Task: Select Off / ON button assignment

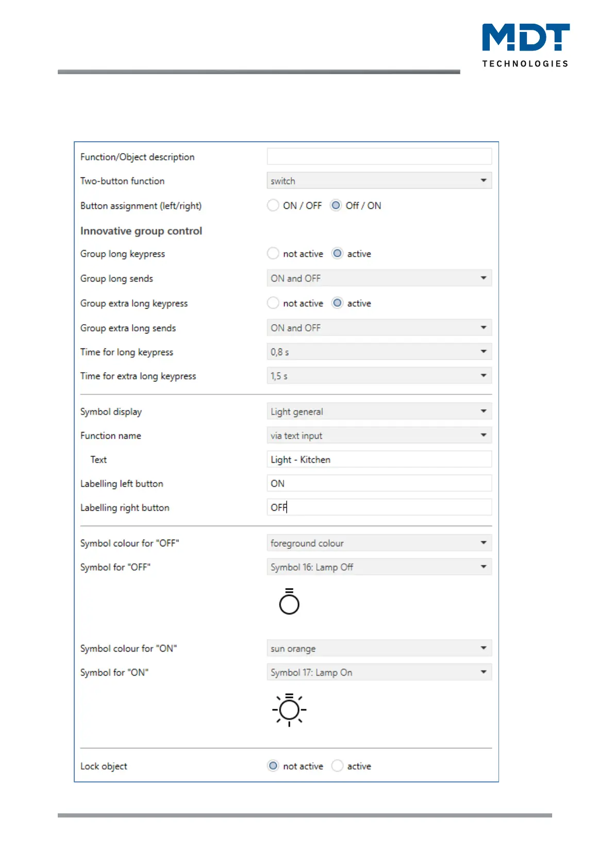Action: click(x=336, y=206)
